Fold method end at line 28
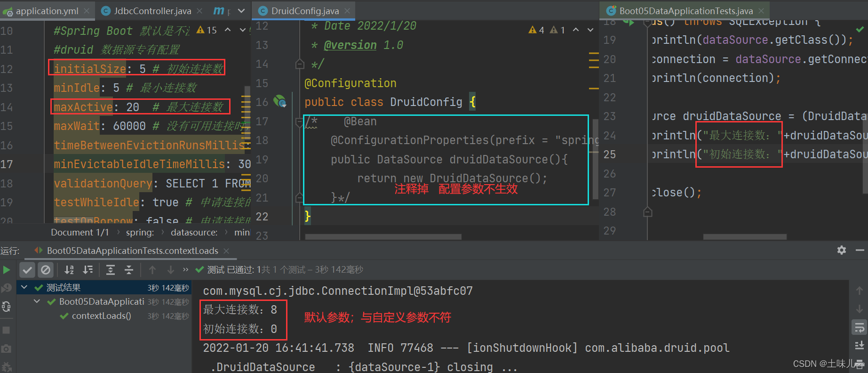 click(648, 212)
